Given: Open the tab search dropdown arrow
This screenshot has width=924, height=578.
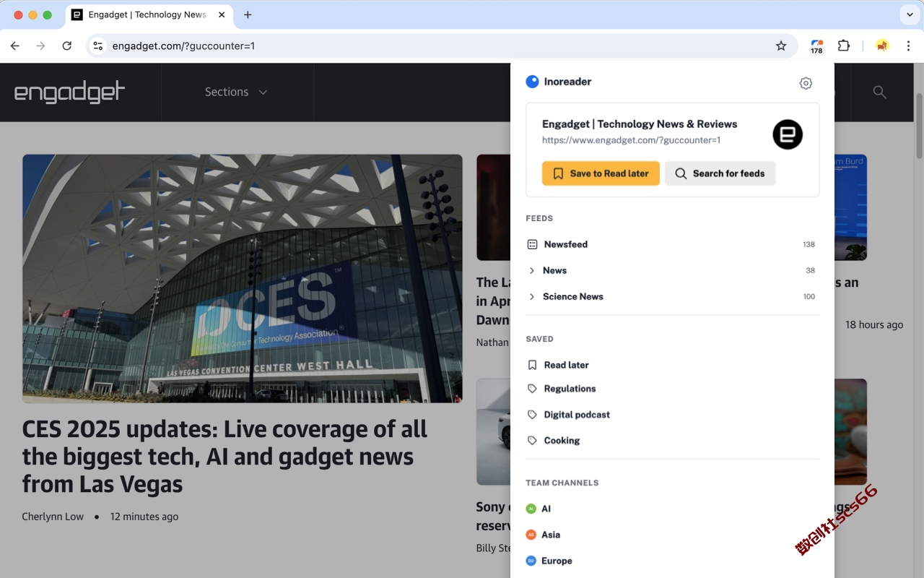Looking at the screenshot, I should pyautogui.click(x=910, y=14).
